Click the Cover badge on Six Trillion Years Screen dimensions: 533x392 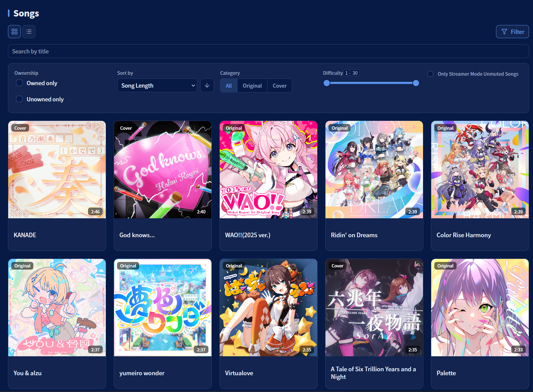(x=337, y=266)
